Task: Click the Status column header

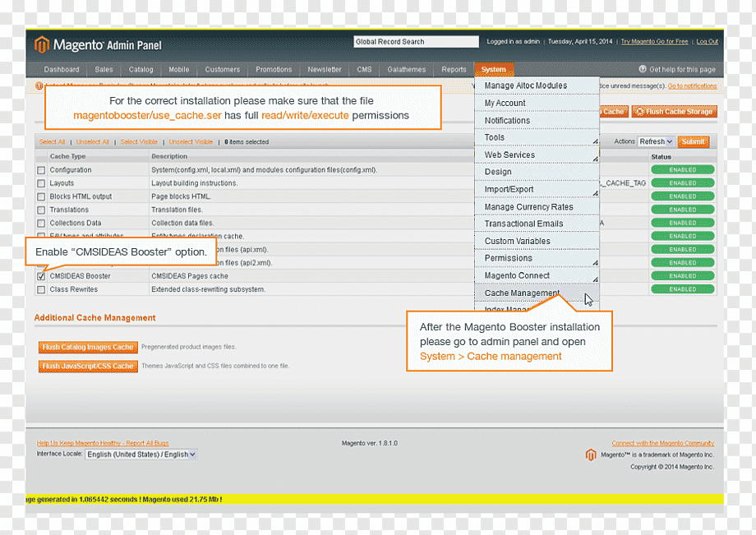Action: tap(661, 157)
